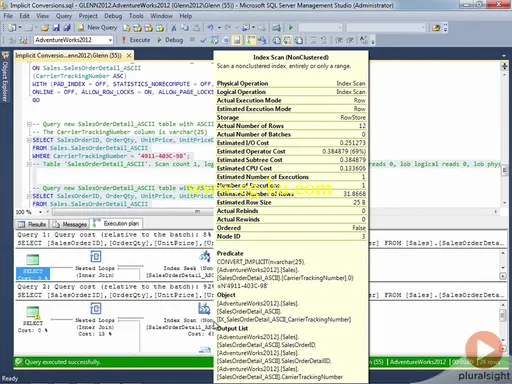Open the Tools menu
The width and height of the screenshot is (512, 384).
136,16
